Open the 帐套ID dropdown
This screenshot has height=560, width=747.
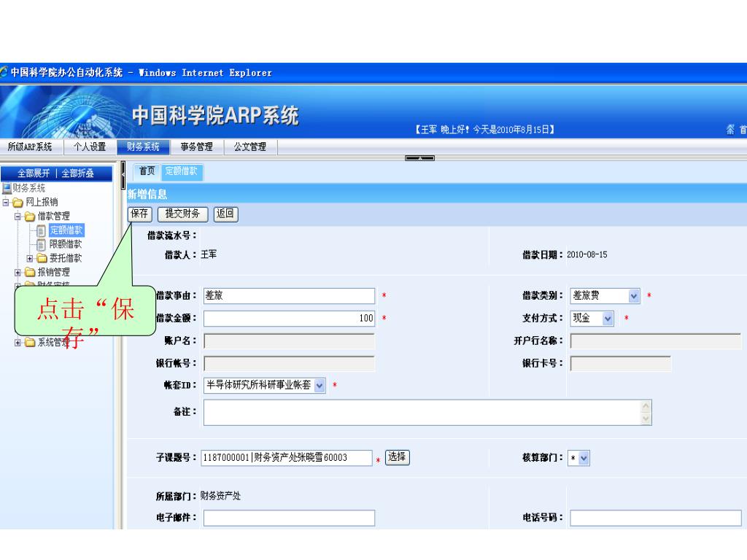click(264, 385)
